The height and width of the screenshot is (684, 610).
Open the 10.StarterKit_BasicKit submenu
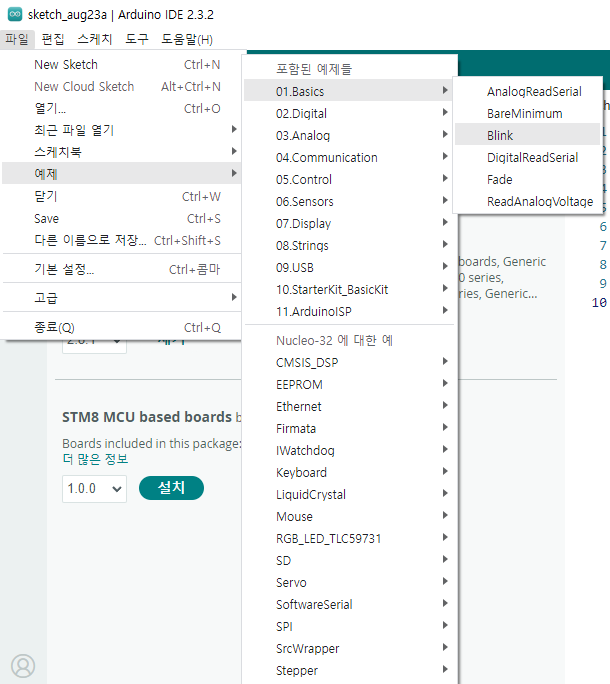click(349, 289)
